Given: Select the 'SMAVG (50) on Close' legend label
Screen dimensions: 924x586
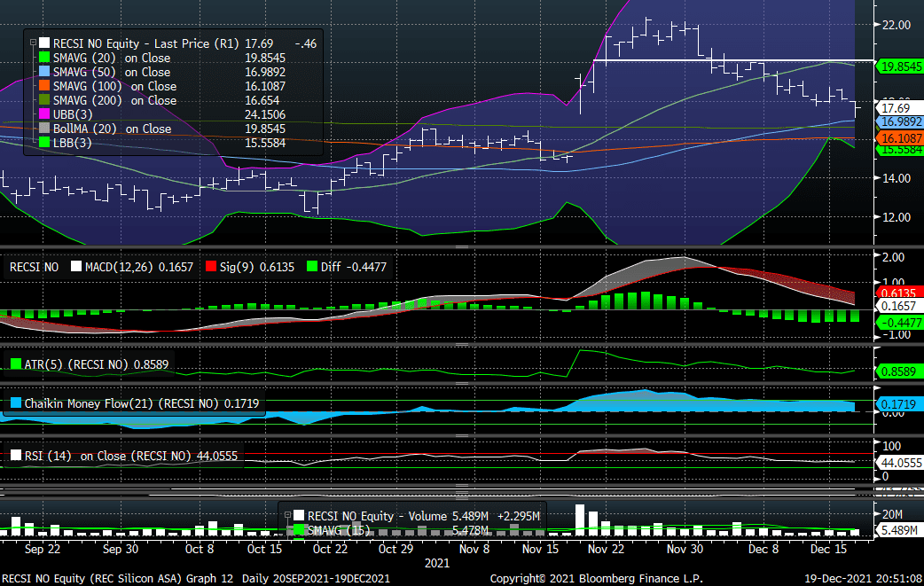Looking at the screenshot, I should 112,72.
